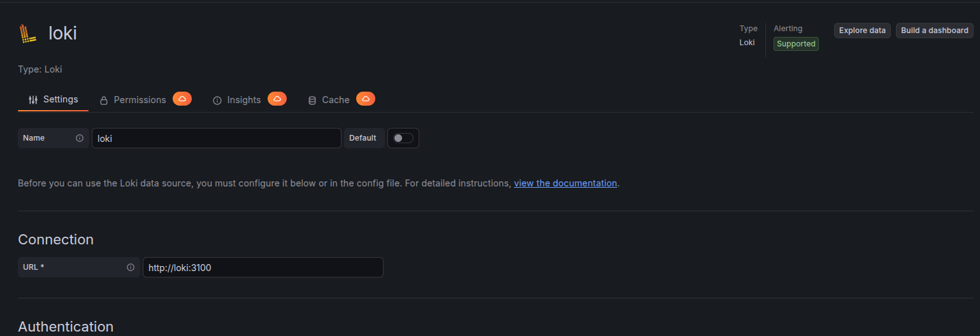Screen dimensions: 980x336
Task: Focus the URL field containing http://loki:3100
Action: pyautogui.click(x=263, y=267)
